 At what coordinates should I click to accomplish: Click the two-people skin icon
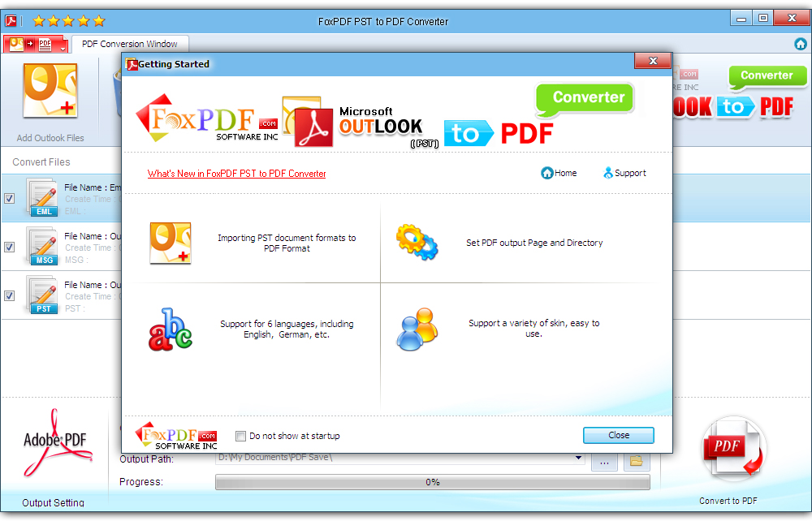tap(417, 329)
